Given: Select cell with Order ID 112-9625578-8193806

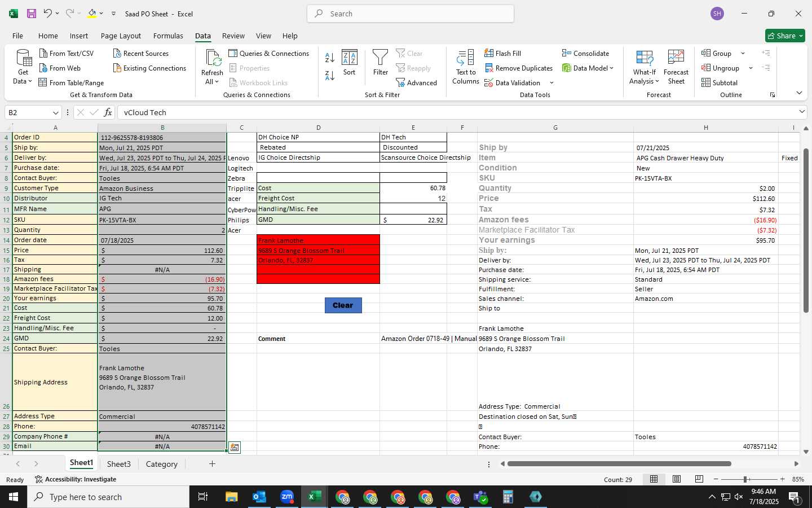Looking at the screenshot, I should pos(162,137).
